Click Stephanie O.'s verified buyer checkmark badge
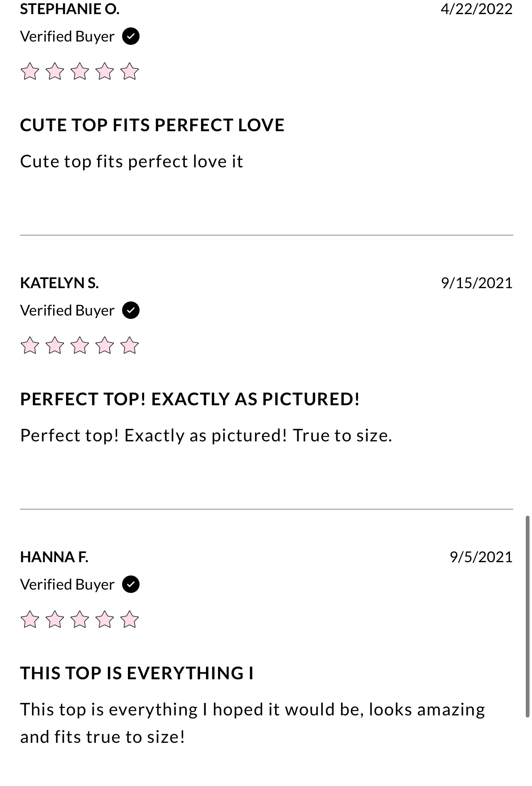The height and width of the screenshot is (786, 532). [x=131, y=37]
